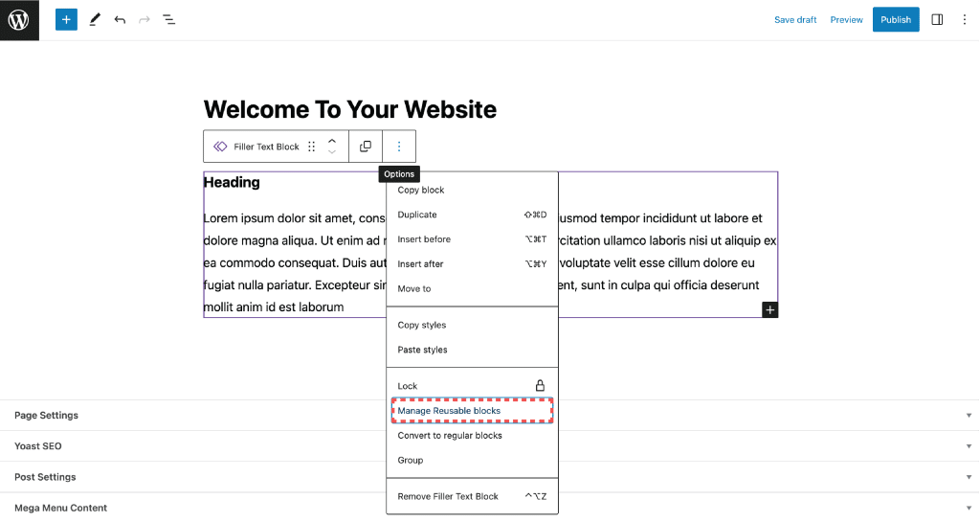Viewport: 980px width, 522px height.
Task: Click the block drag handle dots
Action: coord(311,147)
